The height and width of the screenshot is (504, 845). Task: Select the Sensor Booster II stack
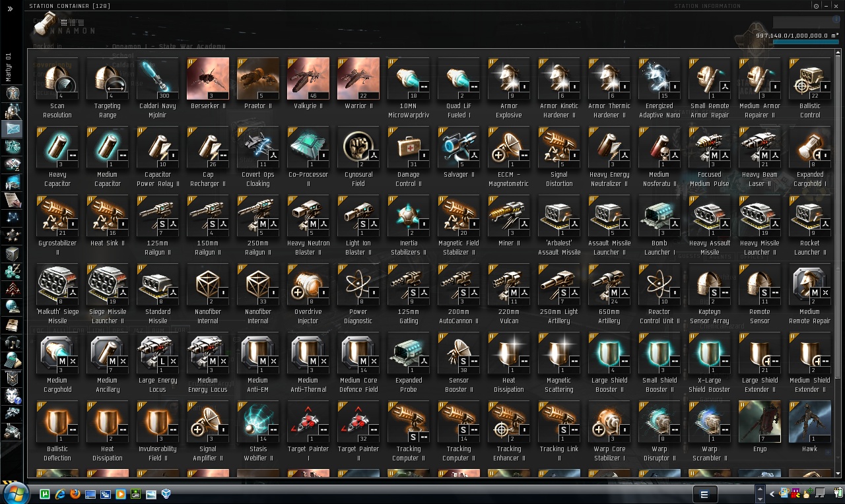[x=459, y=353]
